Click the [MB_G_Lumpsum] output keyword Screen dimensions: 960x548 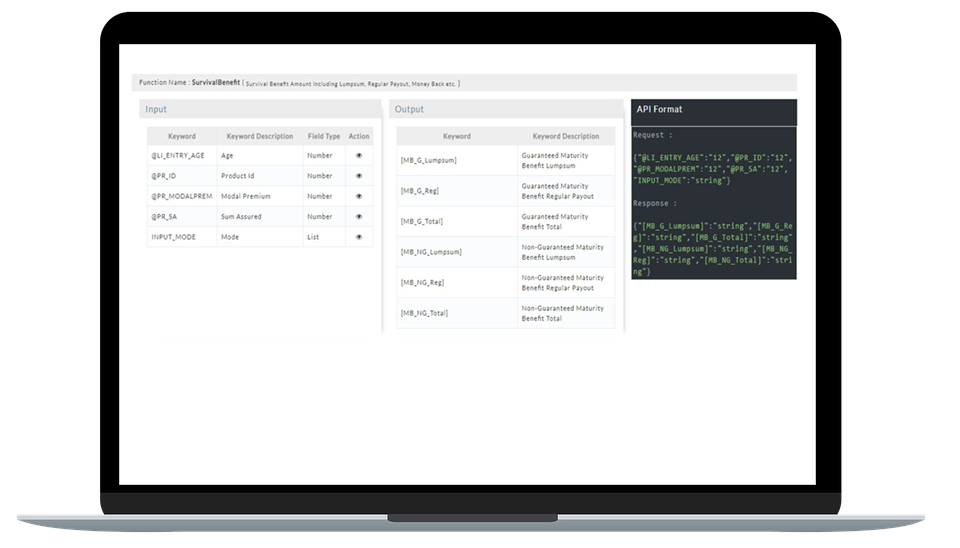pyautogui.click(x=429, y=161)
